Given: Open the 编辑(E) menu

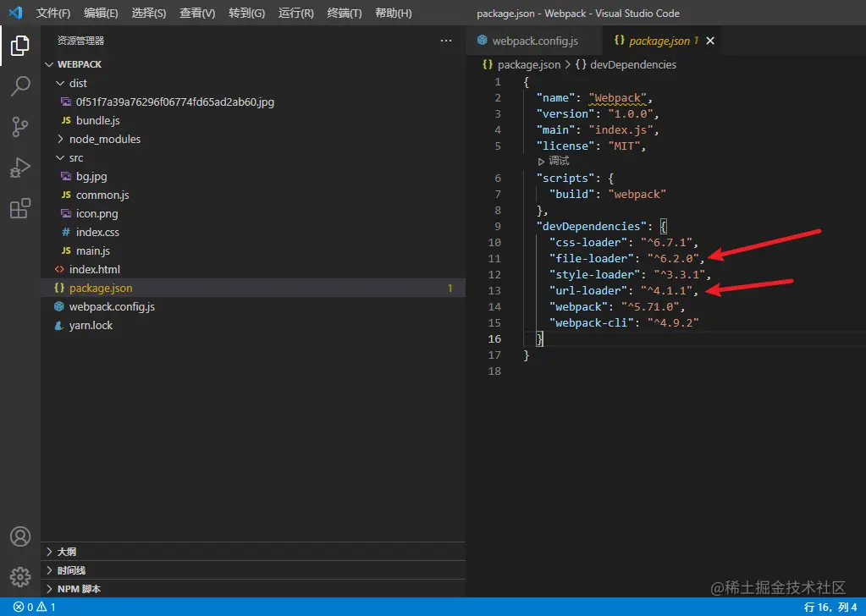Looking at the screenshot, I should coord(101,14).
